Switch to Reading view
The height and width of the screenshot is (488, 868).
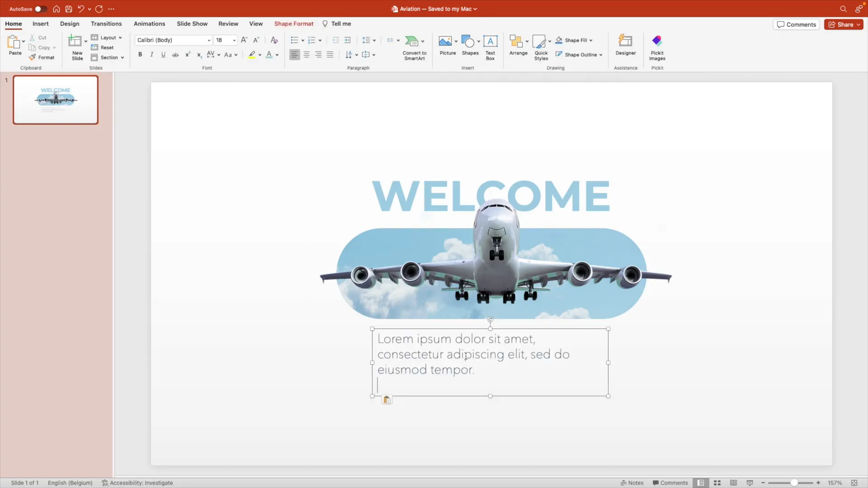tap(733, 483)
